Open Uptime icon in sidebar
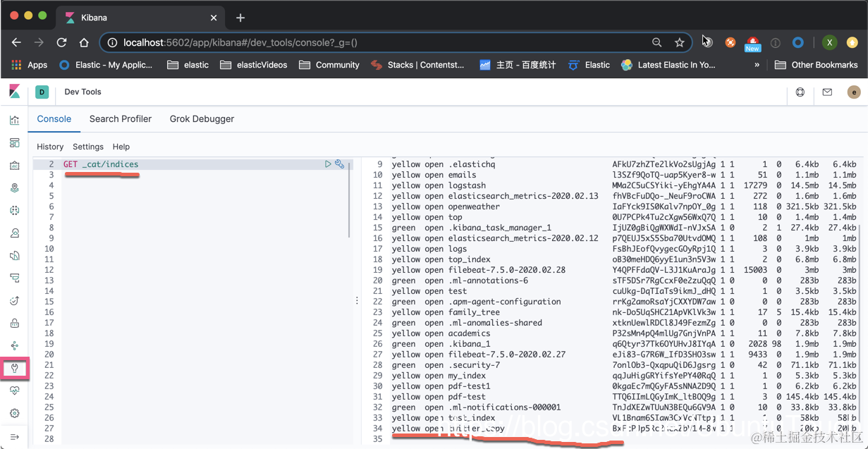Screen dimensions: 868x449 pyautogui.click(x=14, y=301)
